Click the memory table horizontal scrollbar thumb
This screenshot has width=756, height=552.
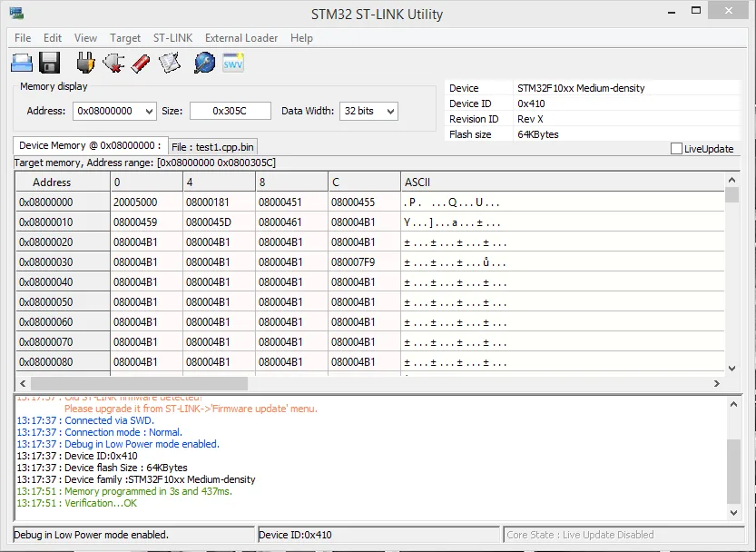click(x=140, y=384)
